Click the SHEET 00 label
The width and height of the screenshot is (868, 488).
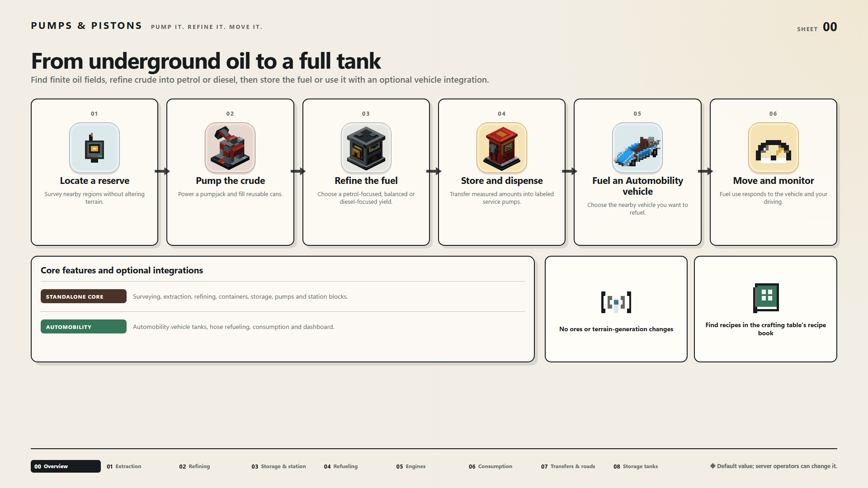(817, 27)
